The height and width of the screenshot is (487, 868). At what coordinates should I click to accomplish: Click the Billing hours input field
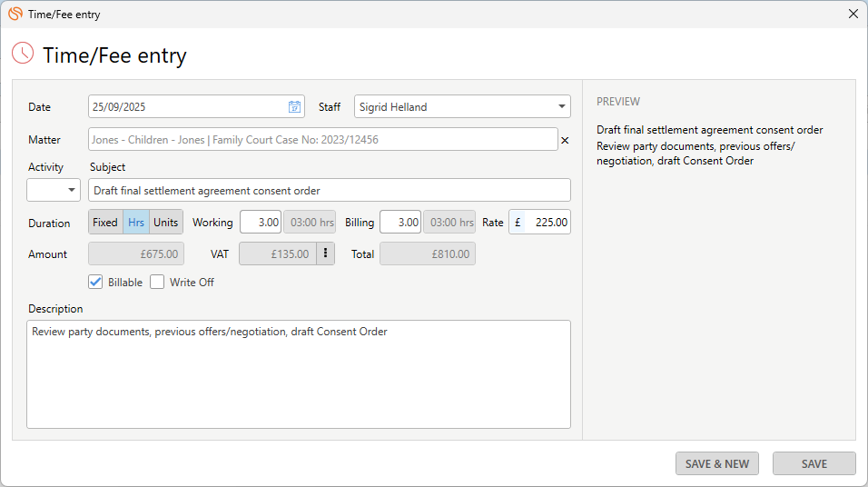(x=399, y=223)
